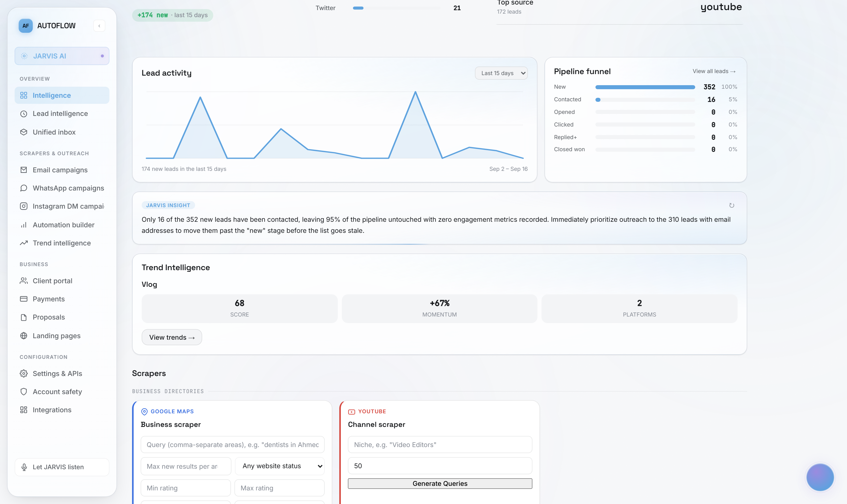Click the View trends button

pos(172,337)
